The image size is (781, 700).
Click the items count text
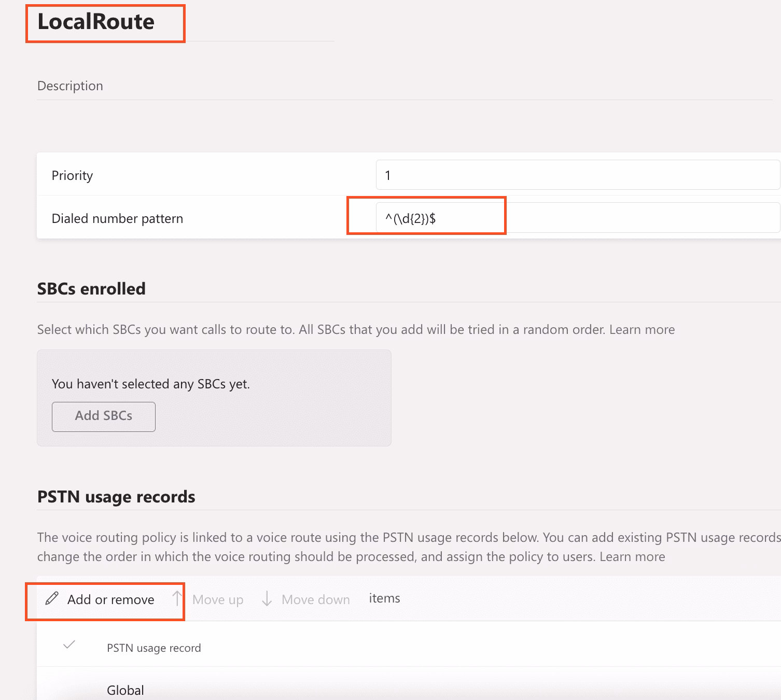385,598
